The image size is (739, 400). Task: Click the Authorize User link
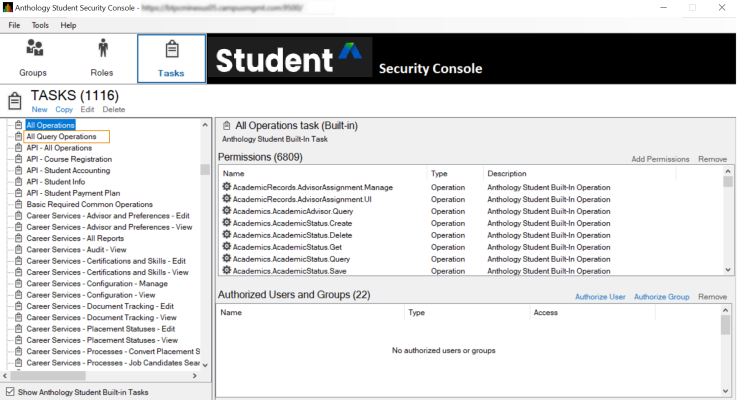[x=600, y=297]
